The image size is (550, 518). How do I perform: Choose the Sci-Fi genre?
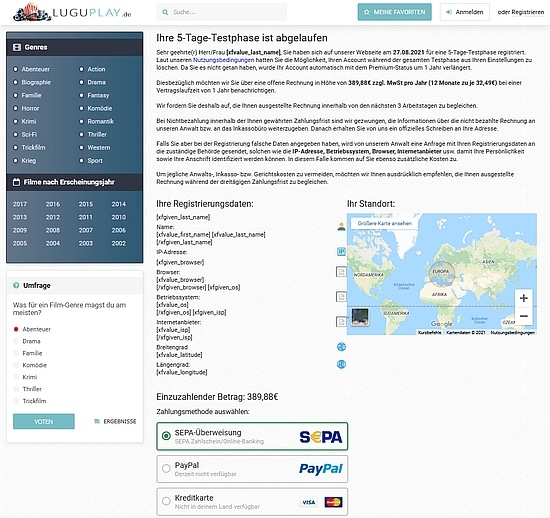point(29,134)
